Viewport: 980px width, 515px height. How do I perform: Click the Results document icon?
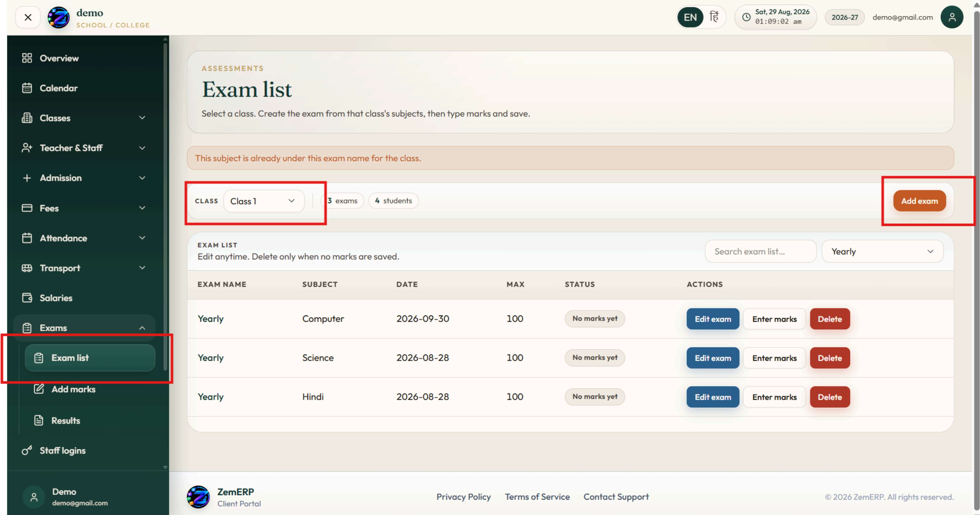tap(39, 420)
